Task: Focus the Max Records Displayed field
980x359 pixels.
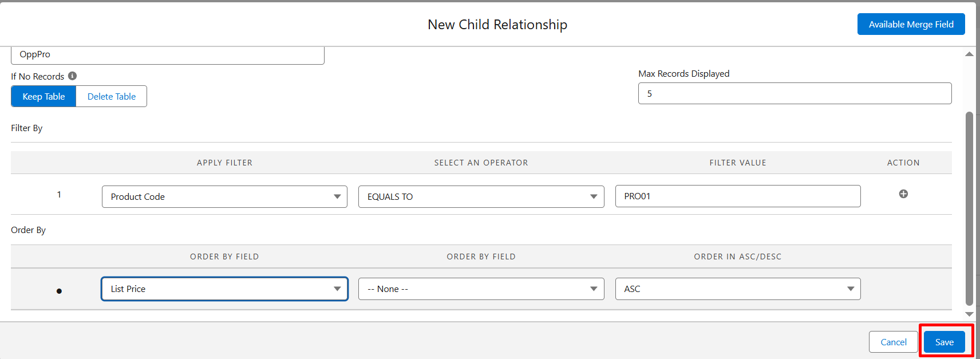Action: (x=795, y=94)
